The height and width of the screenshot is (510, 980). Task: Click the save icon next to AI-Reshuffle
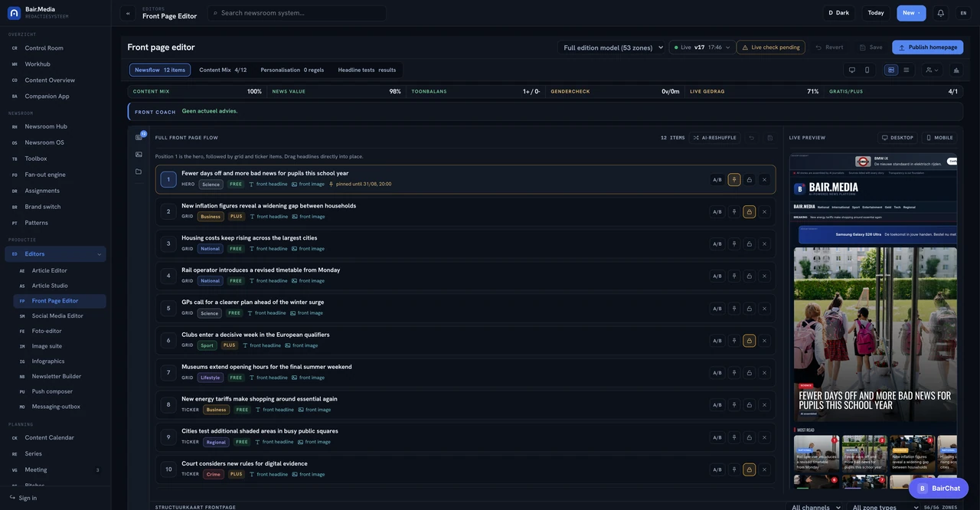(769, 138)
